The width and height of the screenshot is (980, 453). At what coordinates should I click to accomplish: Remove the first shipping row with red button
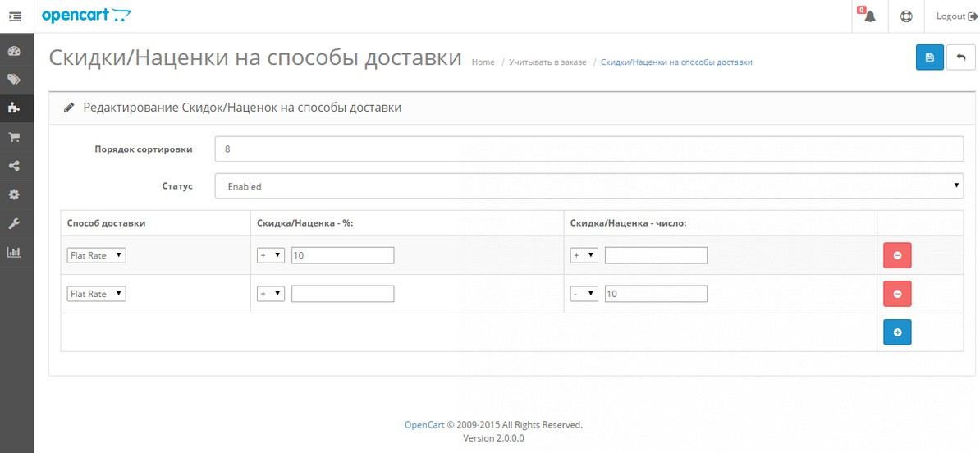coord(897,255)
